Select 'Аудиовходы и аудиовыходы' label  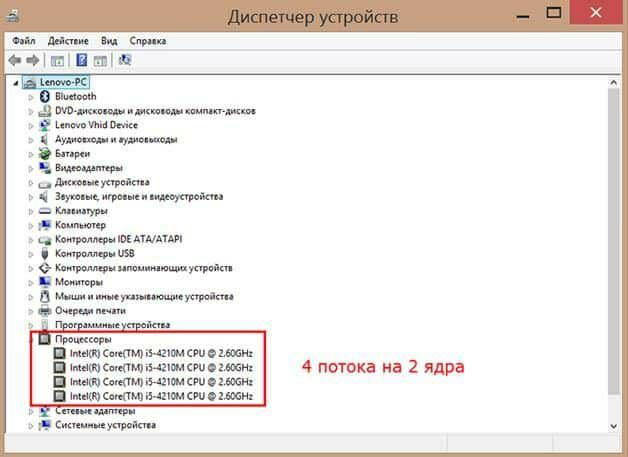116,139
